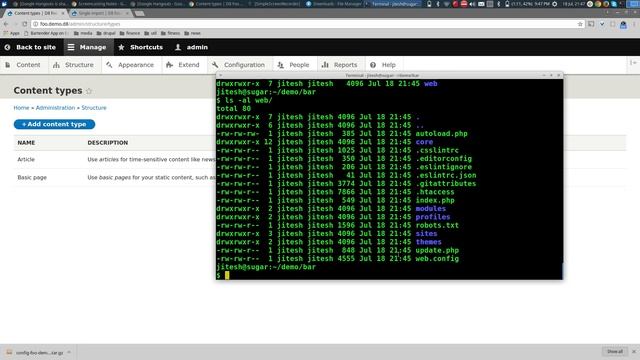The width and height of the screenshot is (640, 360).
Task: Click the browser back arrow
Action: point(6,24)
